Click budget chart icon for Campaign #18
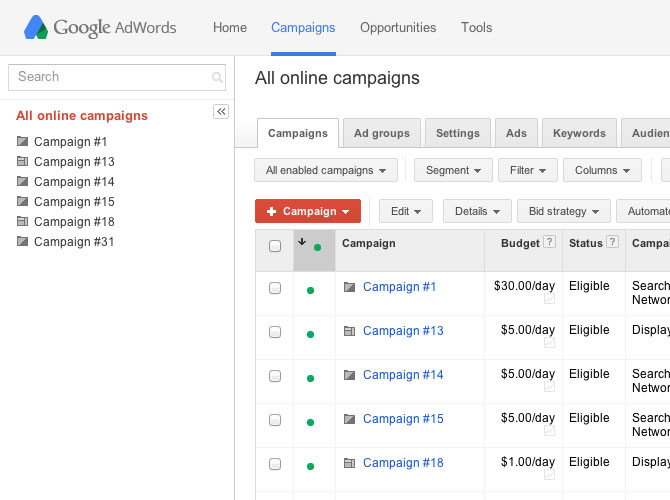The width and height of the screenshot is (670, 500). click(x=550, y=475)
